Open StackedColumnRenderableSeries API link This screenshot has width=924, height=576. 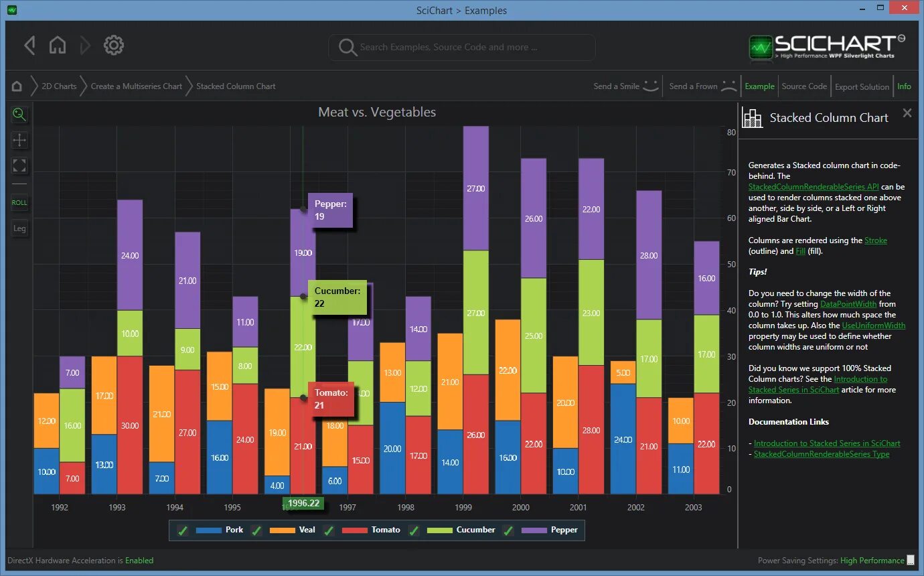[x=814, y=187]
